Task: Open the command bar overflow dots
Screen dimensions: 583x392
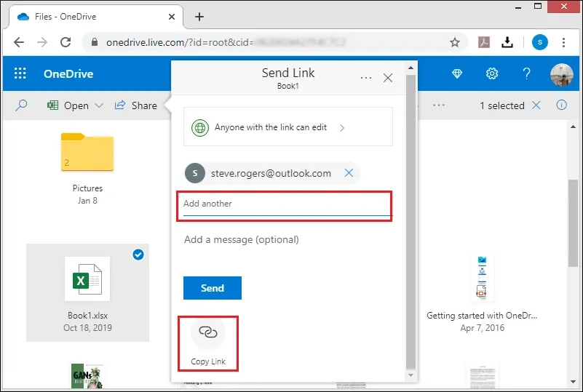Action: (x=439, y=105)
